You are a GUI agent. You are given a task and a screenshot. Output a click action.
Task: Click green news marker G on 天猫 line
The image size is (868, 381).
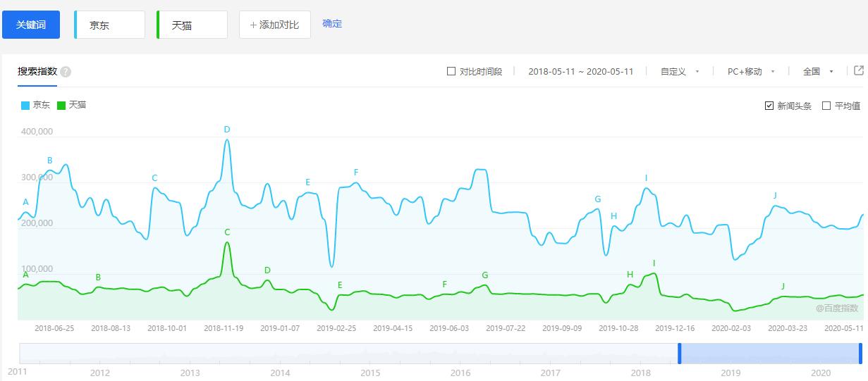tap(485, 275)
